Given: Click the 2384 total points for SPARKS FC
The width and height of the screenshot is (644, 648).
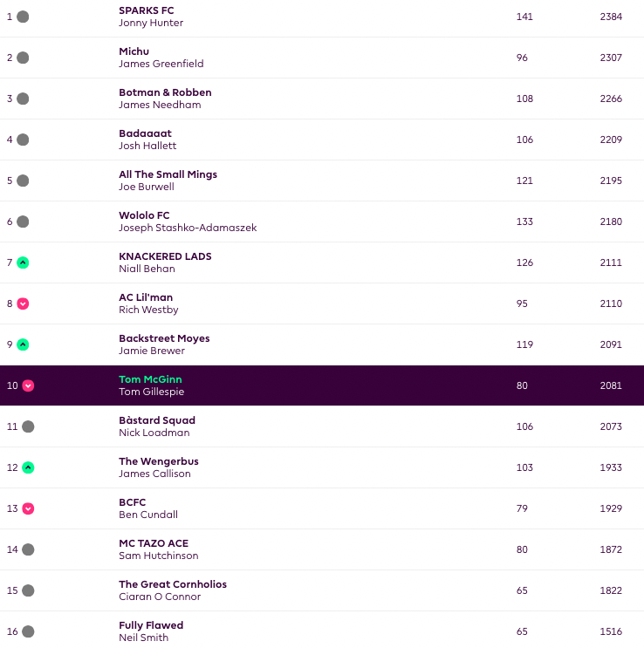Looking at the screenshot, I should tap(611, 17).
